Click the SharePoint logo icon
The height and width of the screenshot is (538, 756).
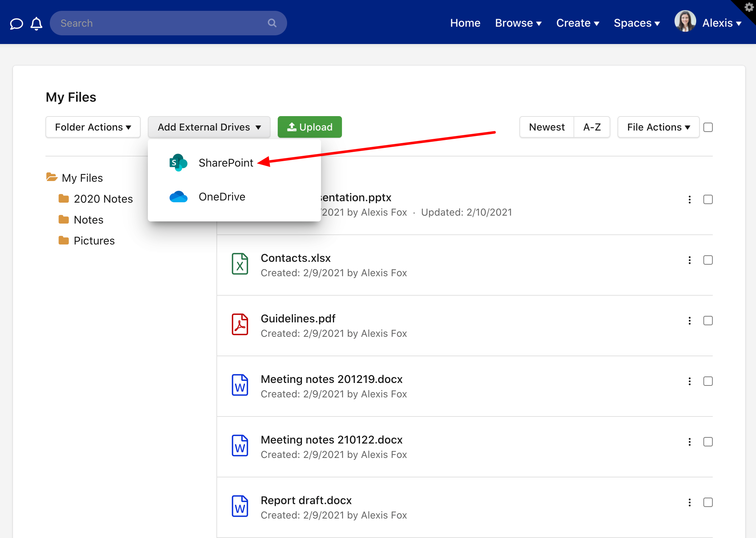point(178,163)
